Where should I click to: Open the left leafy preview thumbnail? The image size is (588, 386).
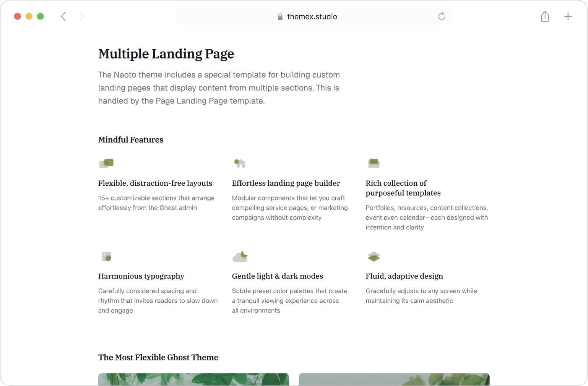(x=193, y=379)
